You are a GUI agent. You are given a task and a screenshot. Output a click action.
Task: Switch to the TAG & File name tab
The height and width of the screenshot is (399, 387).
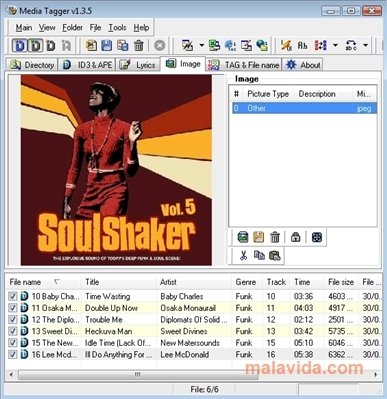pos(244,65)
